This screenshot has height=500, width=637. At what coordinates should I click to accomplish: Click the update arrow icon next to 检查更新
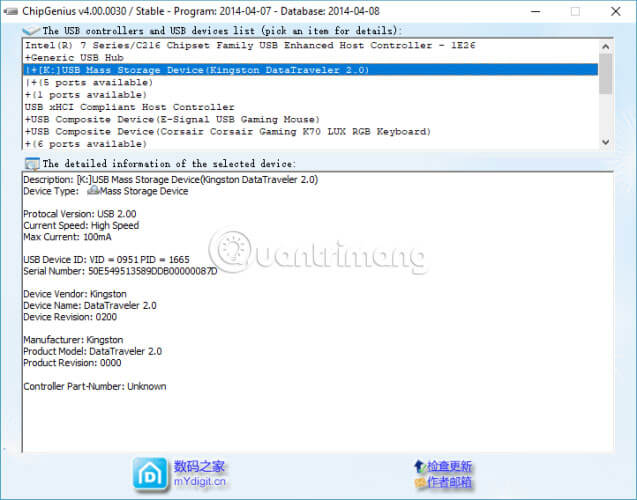pyautogui.click(x=420, y=466)
